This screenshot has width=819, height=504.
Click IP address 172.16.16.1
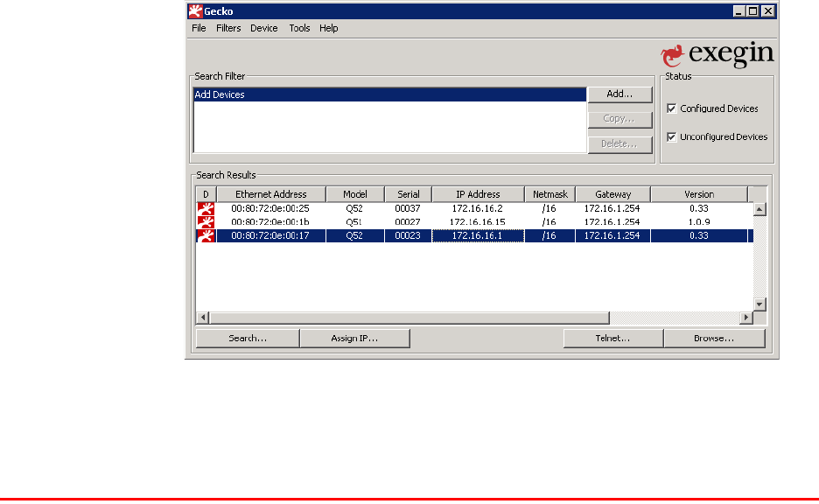pyautogui.click(x=478, y=235)
